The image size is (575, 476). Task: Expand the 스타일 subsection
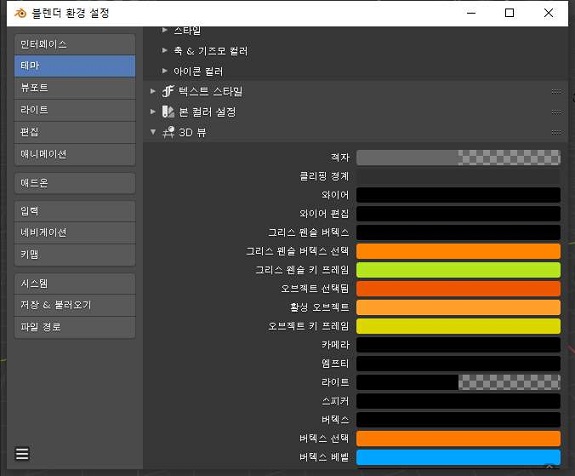[x=165, y=30]
